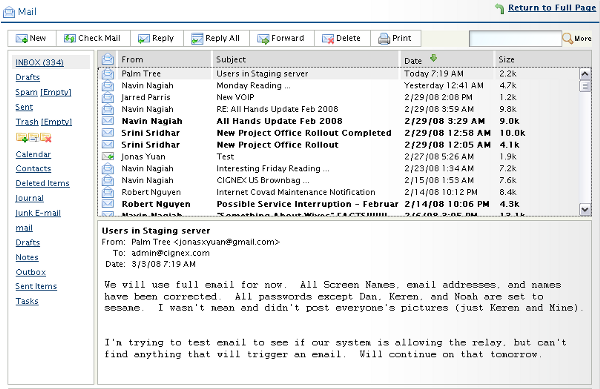The width and height of the screenshot is (600, 389).
Task: Open the Journal folder
Action: [x=29, y=198]
